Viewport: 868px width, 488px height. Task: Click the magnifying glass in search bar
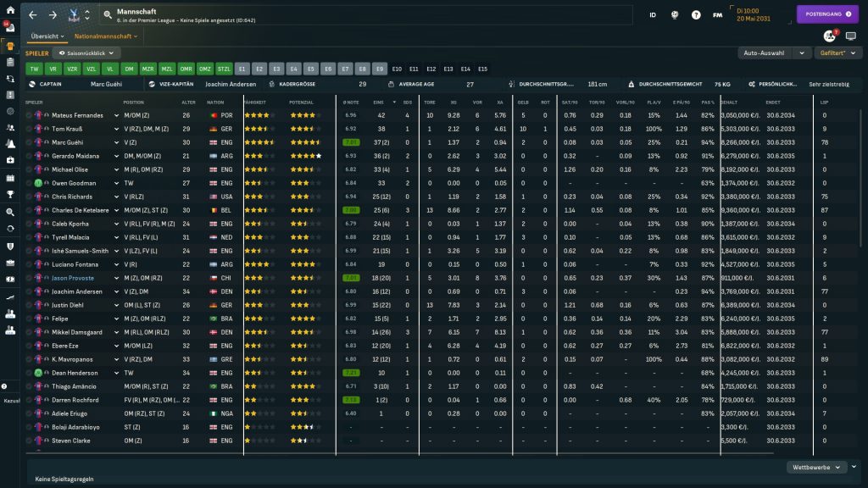pos(108,15)
